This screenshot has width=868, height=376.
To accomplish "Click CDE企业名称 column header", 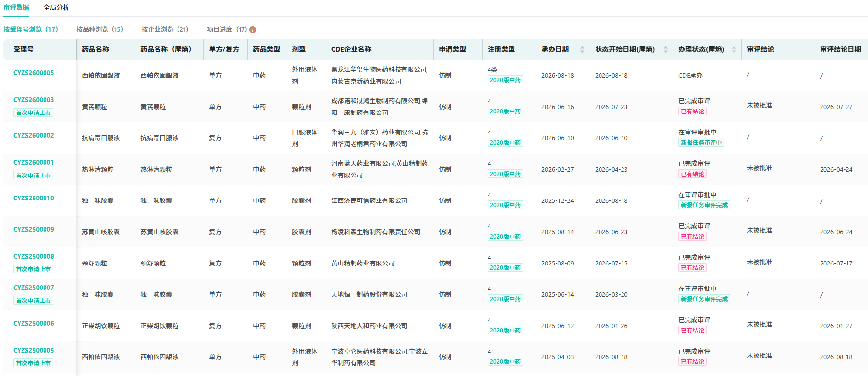I will point(351,49).
